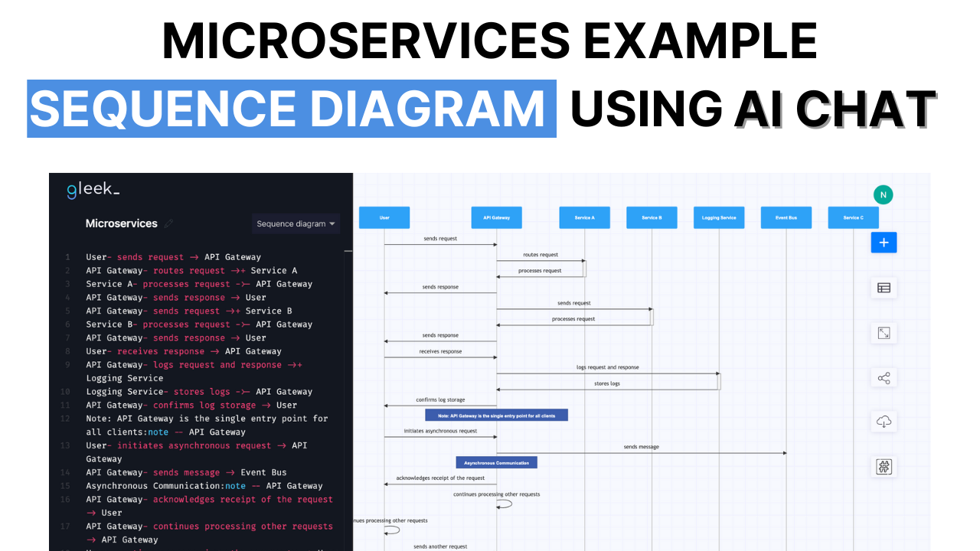Viewport: 980px width, 551px height.
Task: Open the Sequence diagram type dropdown
Action: (x=296, y=223)
